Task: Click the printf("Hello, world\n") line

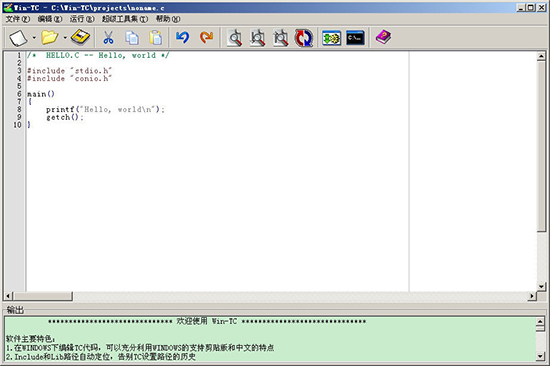Action: tap(105, 109)
